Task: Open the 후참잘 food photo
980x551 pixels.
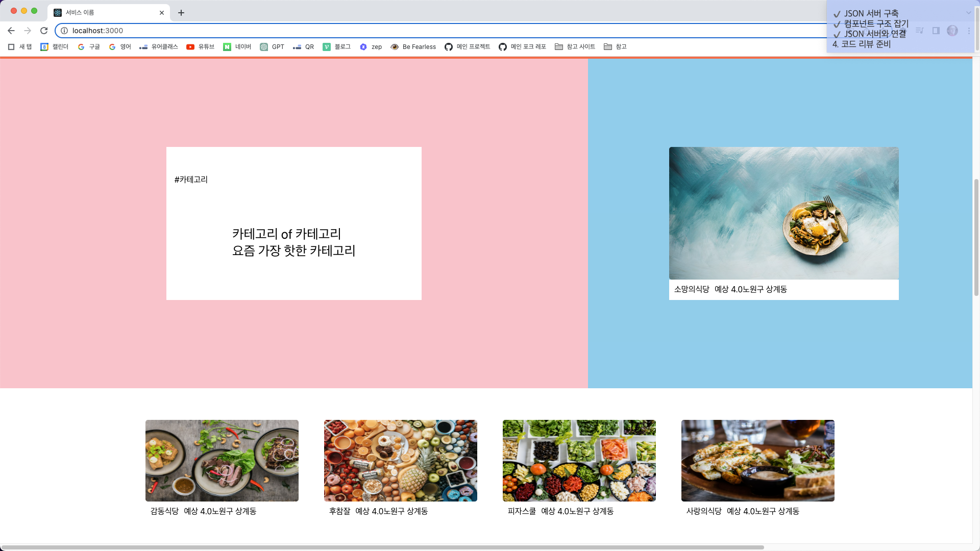Action: 401,461
